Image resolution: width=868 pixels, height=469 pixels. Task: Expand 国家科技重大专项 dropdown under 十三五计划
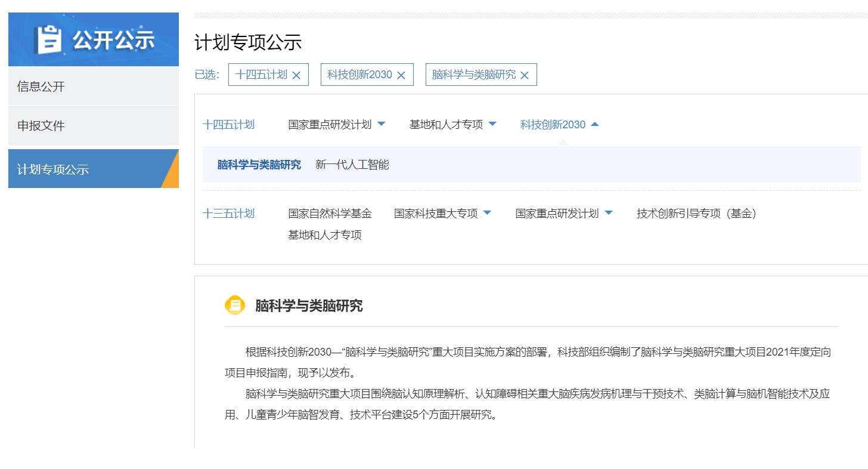pyautogui.click(x=487, y=213)
